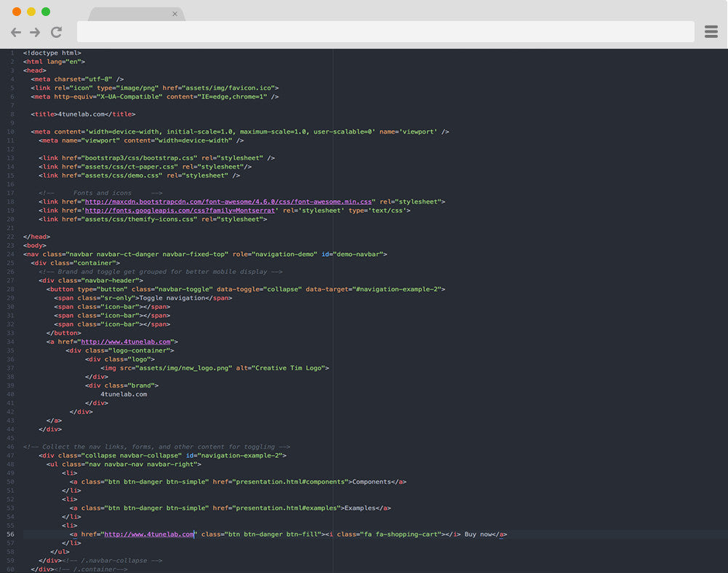Follow the 4tunelab.com link on line 34
Viewport: 728px width, 573px height.
[126, 342]
